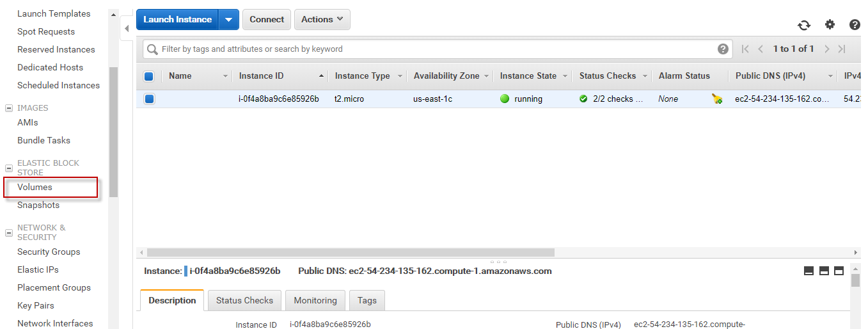Click the search filter help icon
The height and width of the screenshot is (329, 868).
point(723,49)
